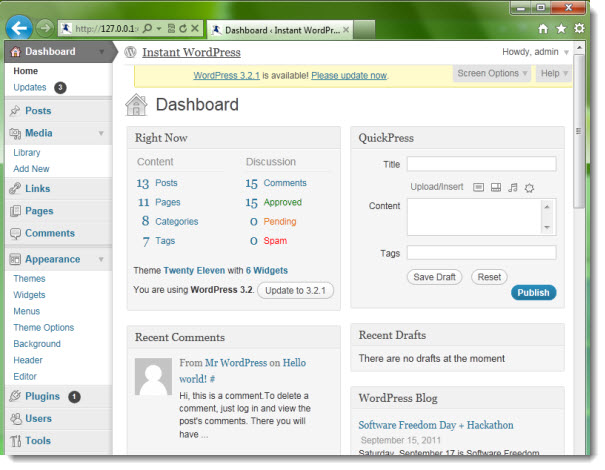
Task: Click the Plugins plug icon in sidebar
Action: pos(15,396)
